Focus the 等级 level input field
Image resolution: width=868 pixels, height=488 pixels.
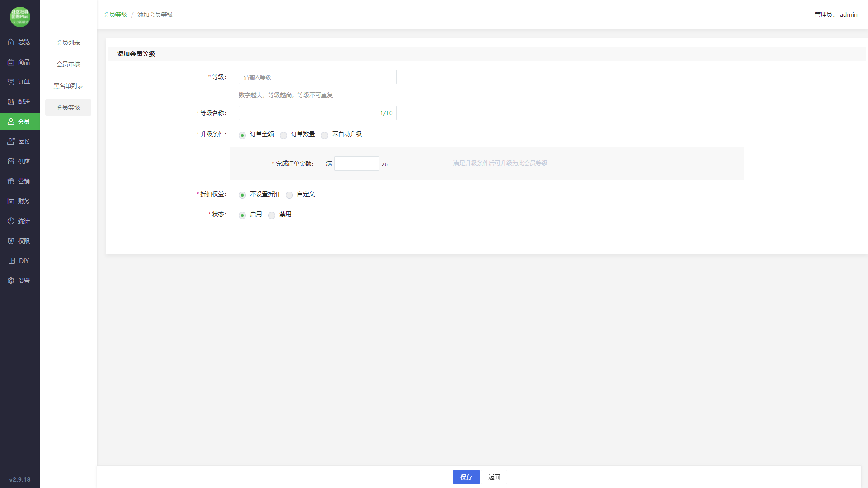click(x=317, y=77)
